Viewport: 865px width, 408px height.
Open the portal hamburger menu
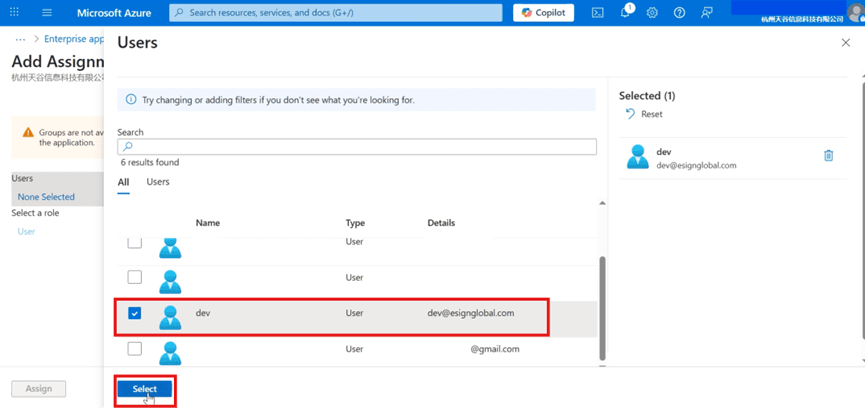click(x=47, y=12)
